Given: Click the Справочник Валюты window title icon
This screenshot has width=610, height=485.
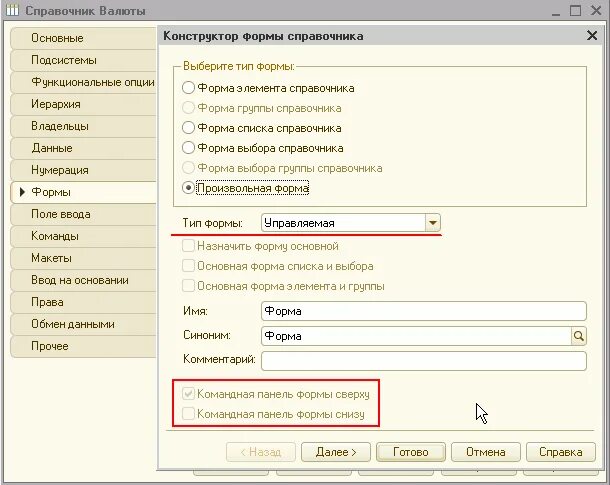Looking at the screenshot, I should tap(12, 10).
